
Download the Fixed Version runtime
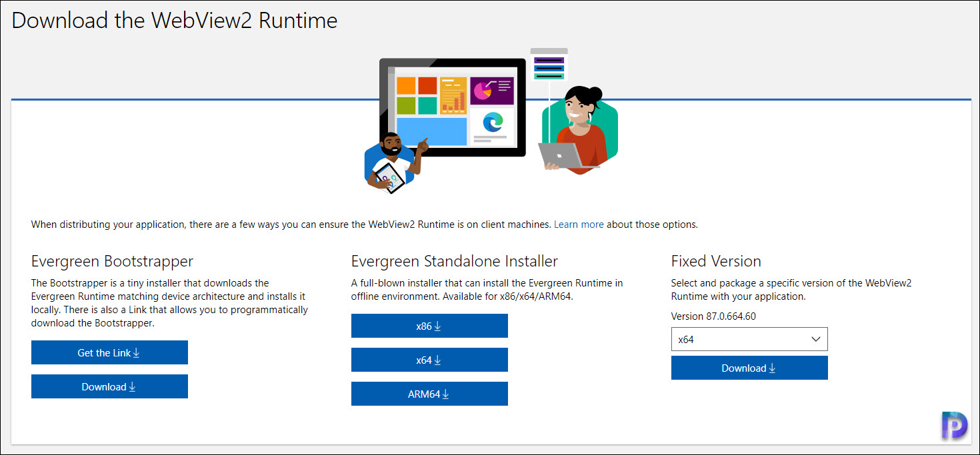click(x=749, y=368)
